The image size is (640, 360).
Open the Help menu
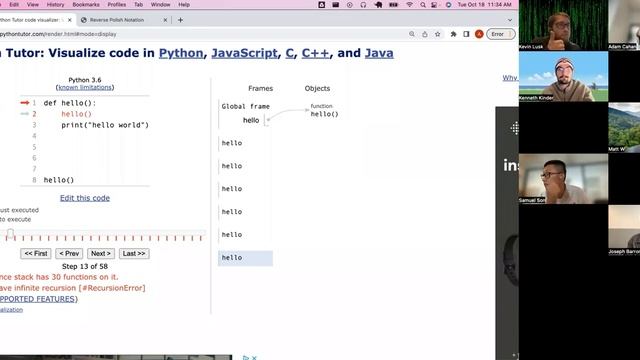[184, 4]
